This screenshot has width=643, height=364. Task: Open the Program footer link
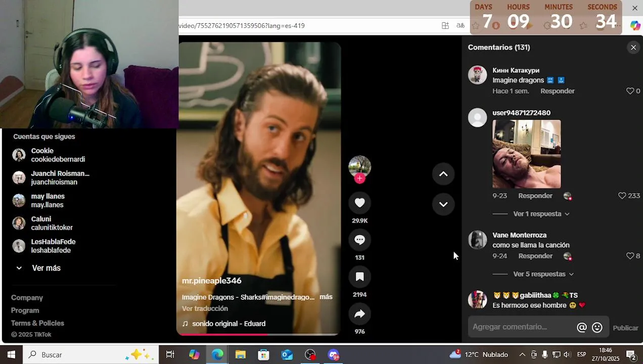pos(25,310)
